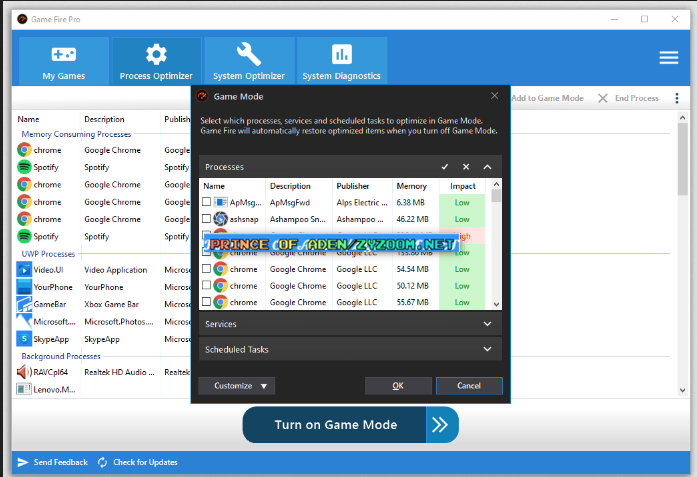Click Check for Updates link
The image size is (697, 477).
pos(145,462)
